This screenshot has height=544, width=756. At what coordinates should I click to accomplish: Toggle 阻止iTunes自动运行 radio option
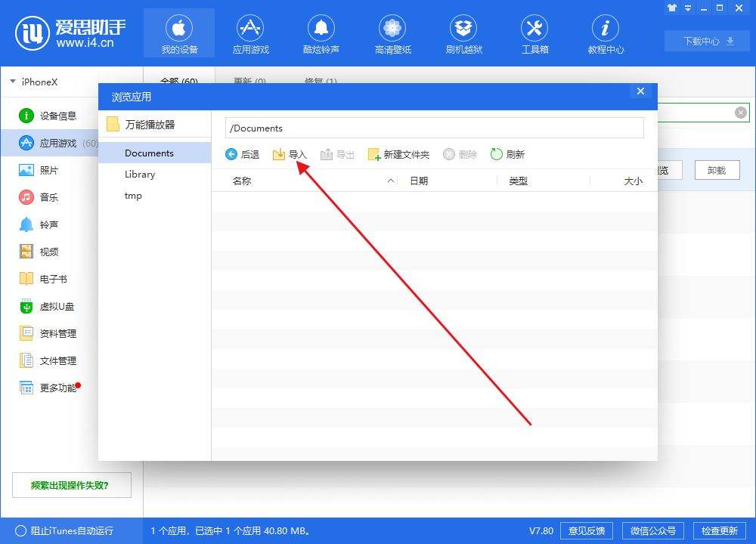(64, 530)
